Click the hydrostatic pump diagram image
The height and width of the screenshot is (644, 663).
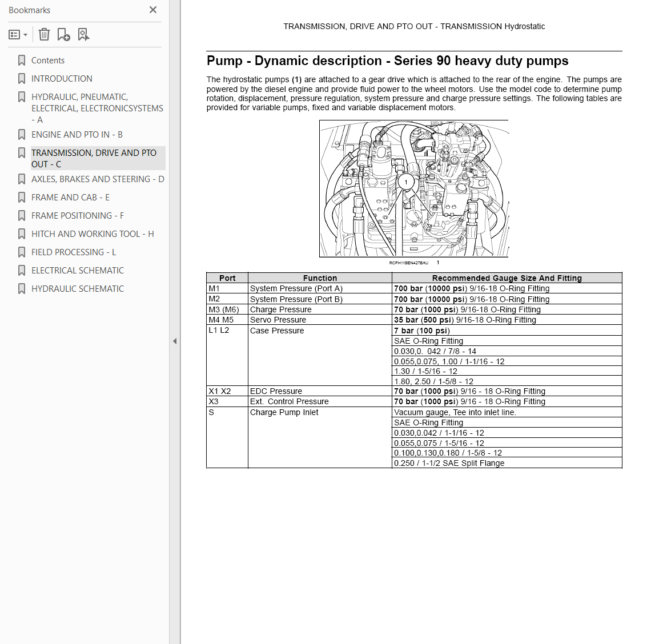(413, 188)
